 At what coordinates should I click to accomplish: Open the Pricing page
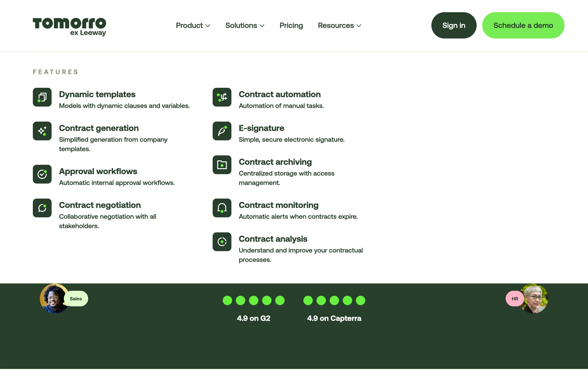pyautogui.click(x=291, y=25)
